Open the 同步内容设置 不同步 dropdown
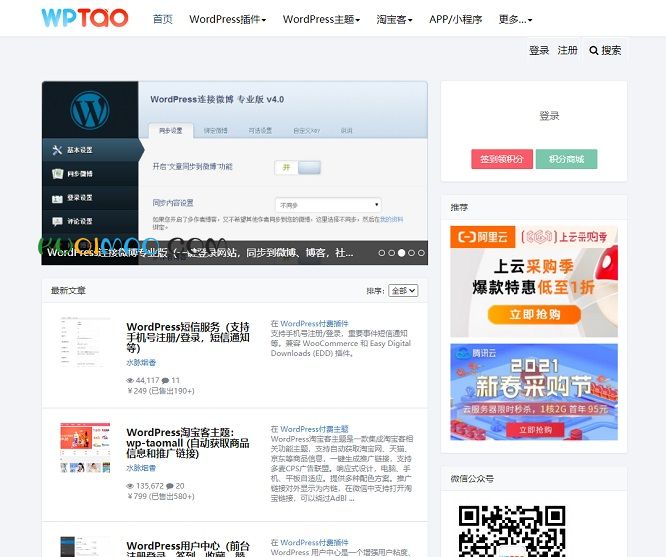This screenshot has width=666, height=557. tap(328, 205)
